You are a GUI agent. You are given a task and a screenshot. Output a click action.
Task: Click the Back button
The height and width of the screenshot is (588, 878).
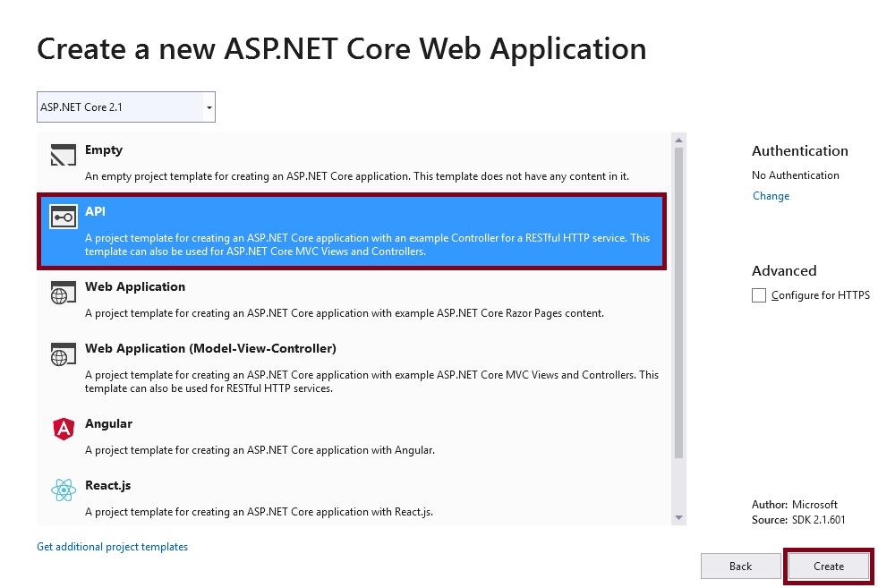point(740,566)
